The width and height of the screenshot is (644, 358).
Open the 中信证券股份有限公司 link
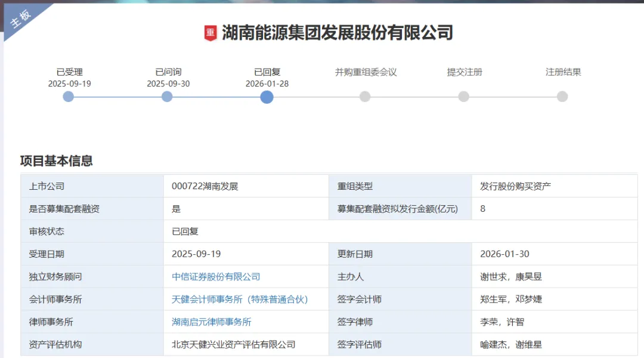point(216,277)
